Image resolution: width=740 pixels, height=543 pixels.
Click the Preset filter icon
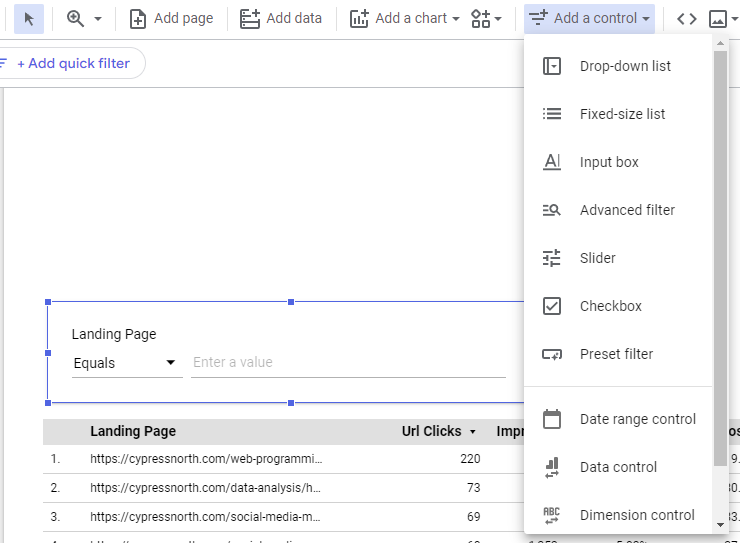[x=552, y=354]
